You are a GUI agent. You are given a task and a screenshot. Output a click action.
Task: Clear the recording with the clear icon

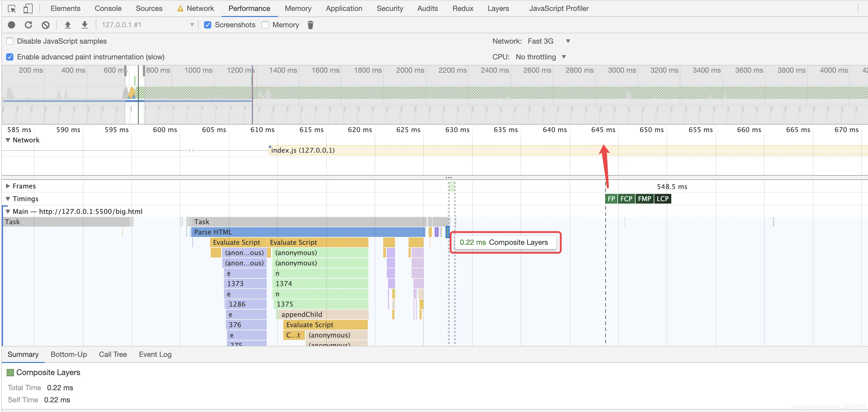point(45,25)
